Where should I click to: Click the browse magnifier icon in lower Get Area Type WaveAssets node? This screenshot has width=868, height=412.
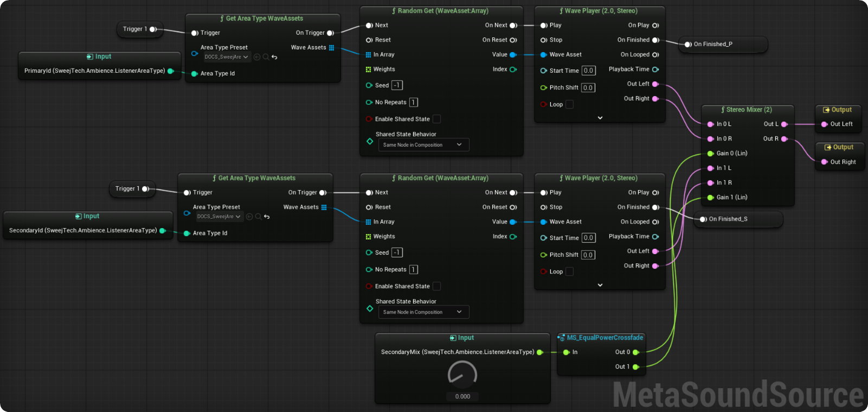(x=258, y=217)
